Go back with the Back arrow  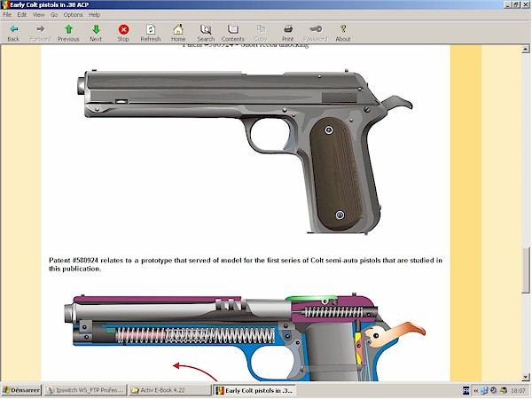point(13,33)
